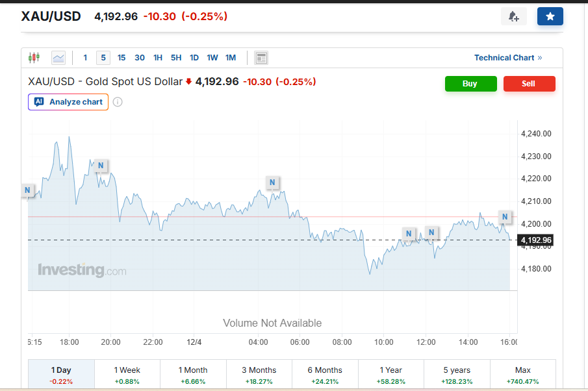Switch to candlestick chart view
The height and width of the screenshot is (391, 588).
coord(34,58)
